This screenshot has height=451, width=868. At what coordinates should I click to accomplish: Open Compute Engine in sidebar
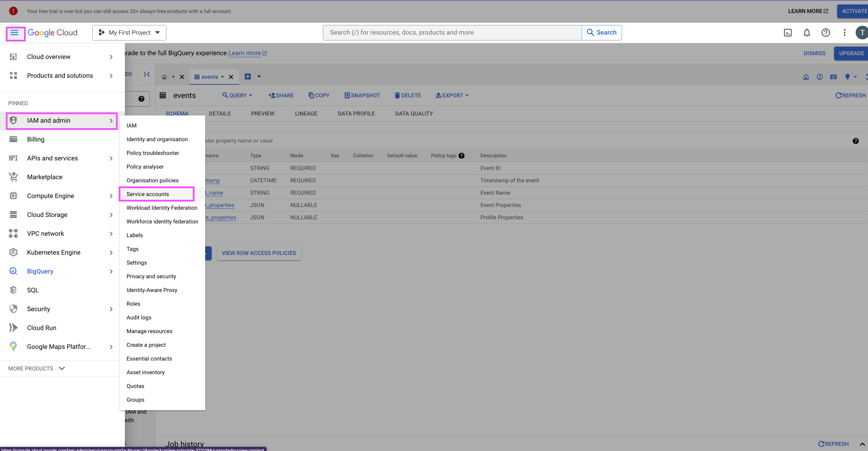50,196
